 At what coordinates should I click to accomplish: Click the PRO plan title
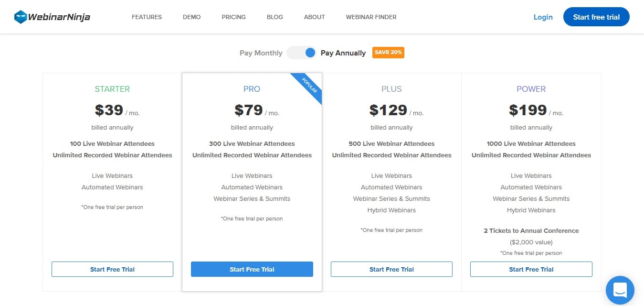252,89
